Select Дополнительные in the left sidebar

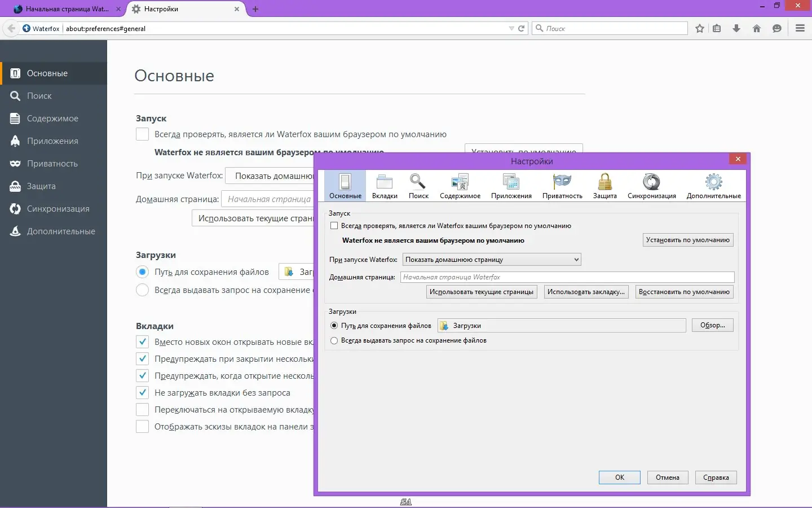[x=54, y=231]
